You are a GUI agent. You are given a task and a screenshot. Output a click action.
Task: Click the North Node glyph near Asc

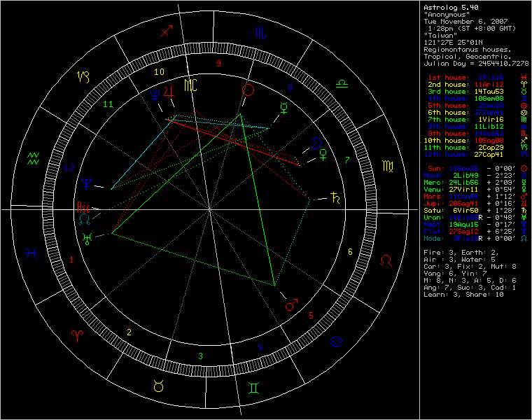(x=85, y=220)
